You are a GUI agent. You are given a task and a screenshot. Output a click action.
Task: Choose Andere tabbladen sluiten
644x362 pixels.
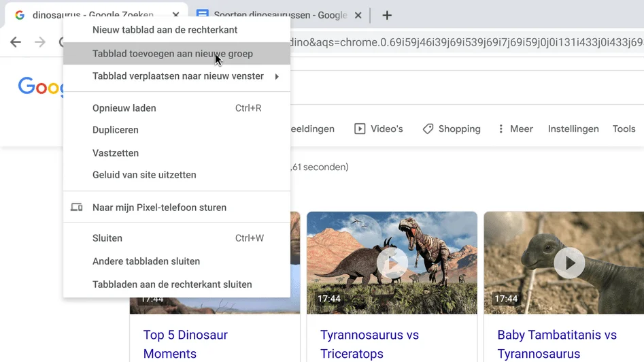177,261
